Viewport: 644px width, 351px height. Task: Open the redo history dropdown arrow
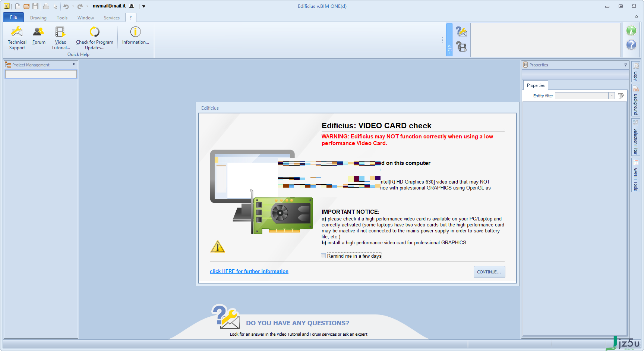87,6
